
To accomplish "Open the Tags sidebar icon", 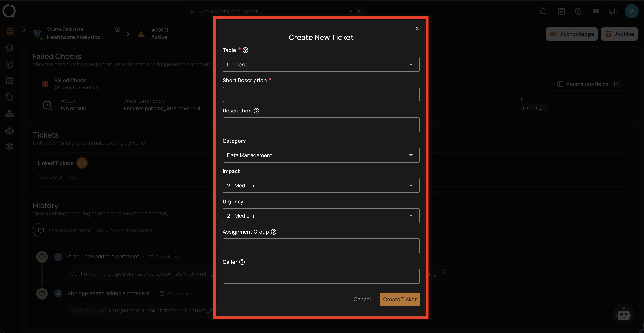I will (10, 97).
